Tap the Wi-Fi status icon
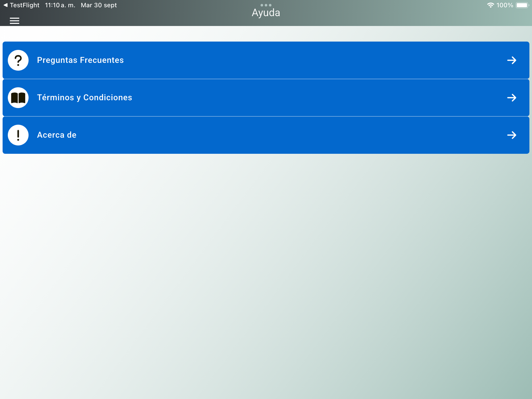 tap(490, 5)
